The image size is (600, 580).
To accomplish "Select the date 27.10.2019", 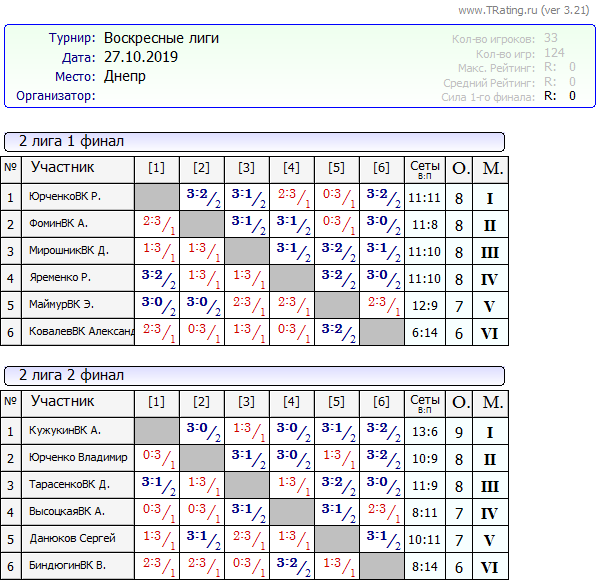I will coord(141,57).
